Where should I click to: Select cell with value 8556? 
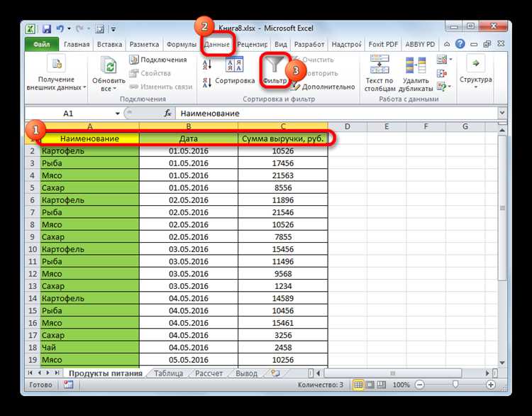(283, 188)
